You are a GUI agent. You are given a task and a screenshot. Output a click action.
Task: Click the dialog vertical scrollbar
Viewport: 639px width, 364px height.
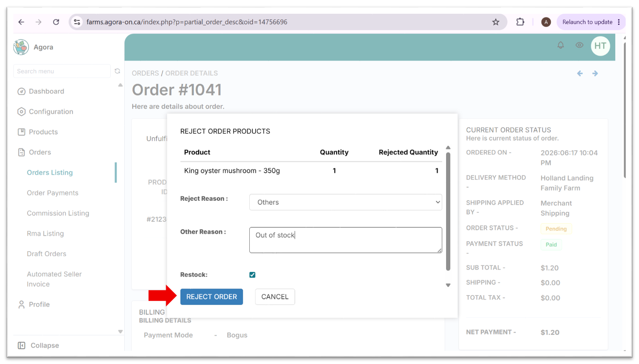pos(448,211)
